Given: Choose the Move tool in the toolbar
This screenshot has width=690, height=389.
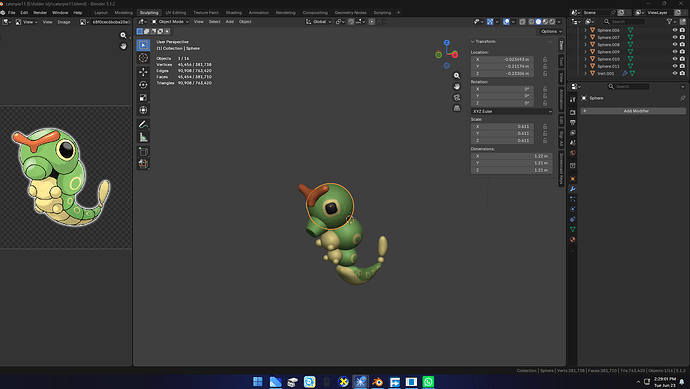Looking at the screenshot, I should click(x=143, y=72).
